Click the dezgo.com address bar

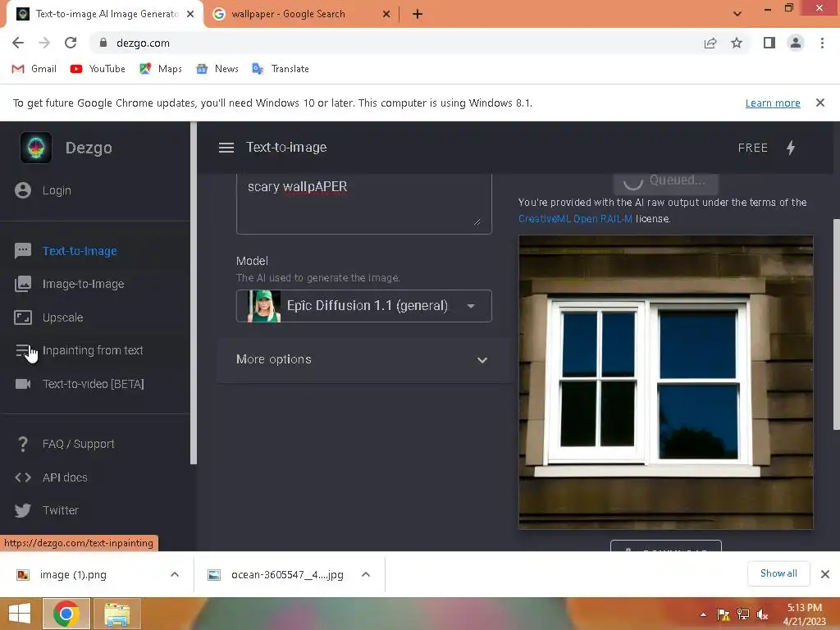(x=396, y=43)
